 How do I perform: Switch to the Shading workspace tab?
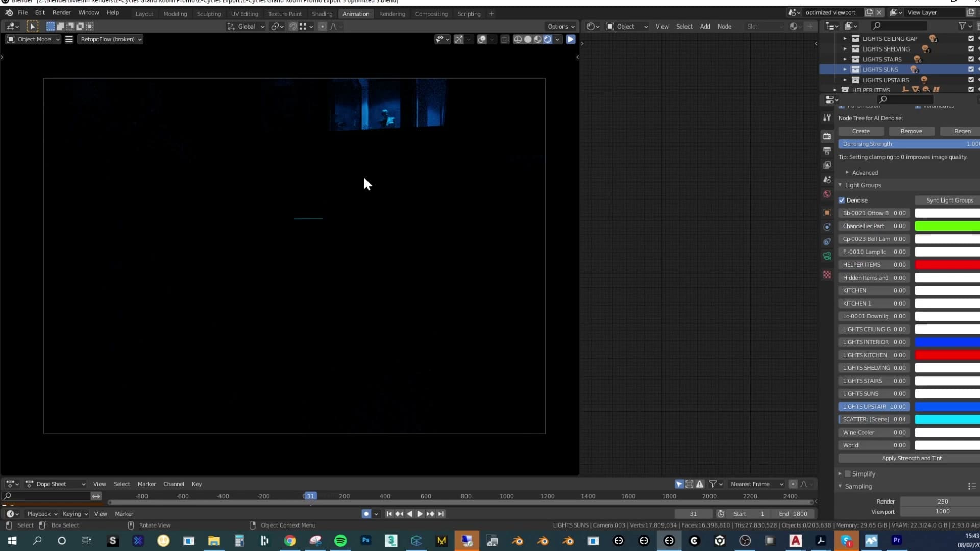coord(322,14)
